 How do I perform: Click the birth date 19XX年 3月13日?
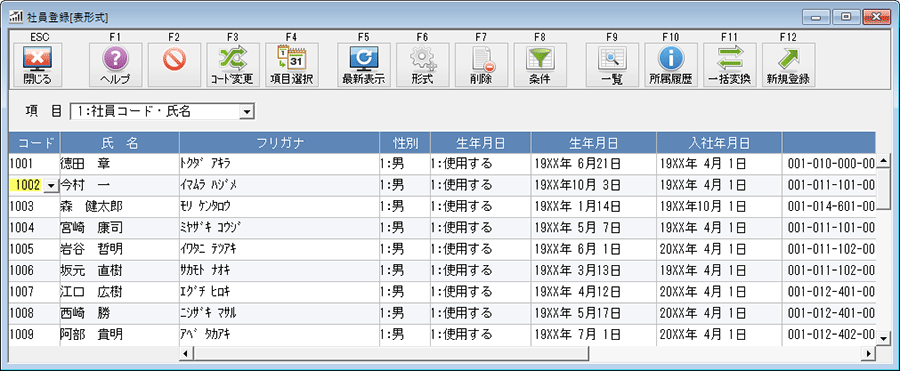click(593, 270)
